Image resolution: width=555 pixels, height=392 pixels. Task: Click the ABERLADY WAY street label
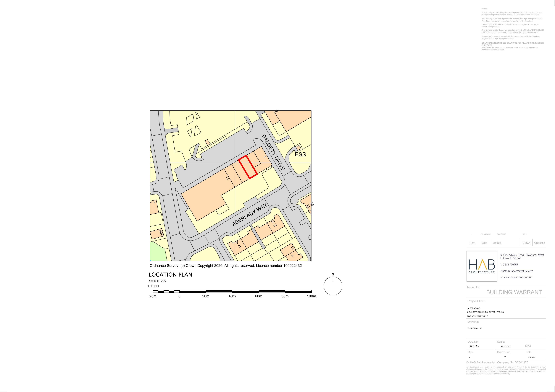pos(249,215)
